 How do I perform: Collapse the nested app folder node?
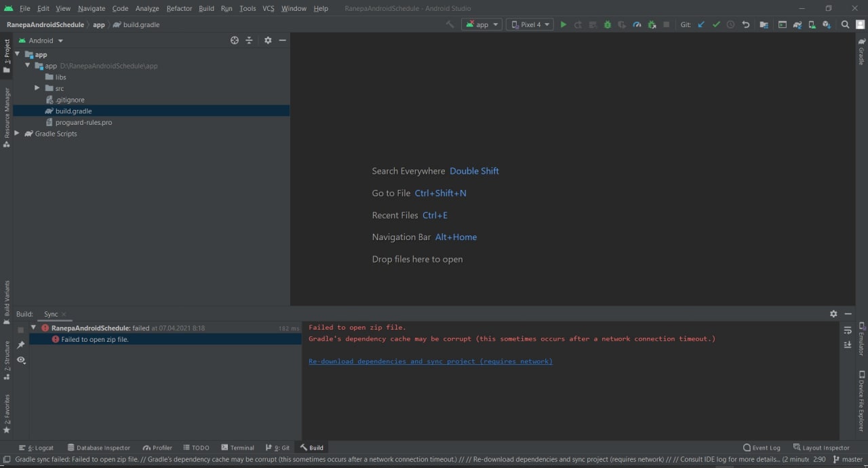coord(28,66)
